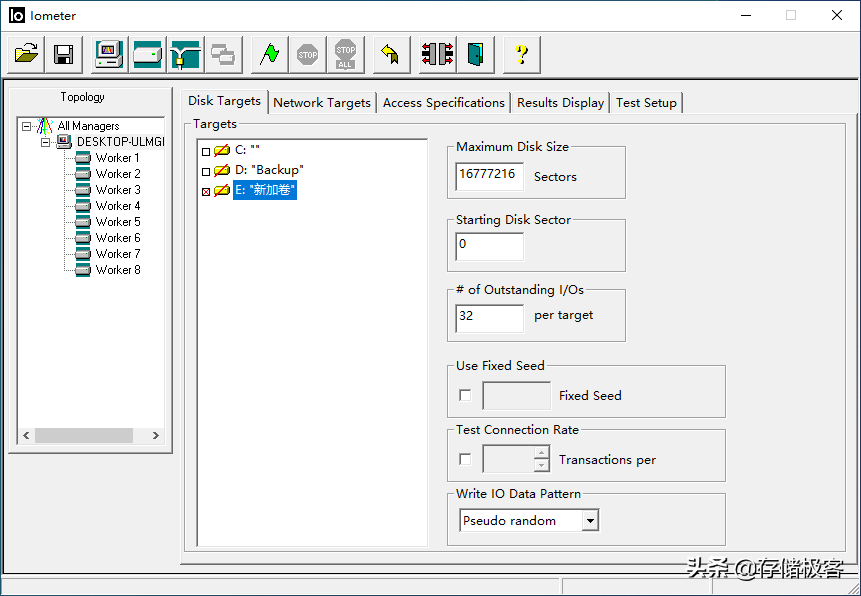
Task: Click the Start New Manager icon
Action: click(x=110, y=54)
